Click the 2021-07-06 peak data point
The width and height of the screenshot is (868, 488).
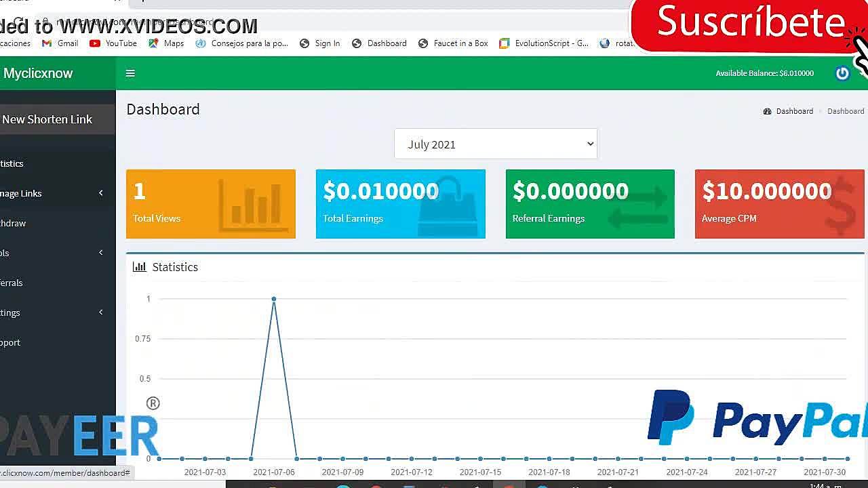274,299
